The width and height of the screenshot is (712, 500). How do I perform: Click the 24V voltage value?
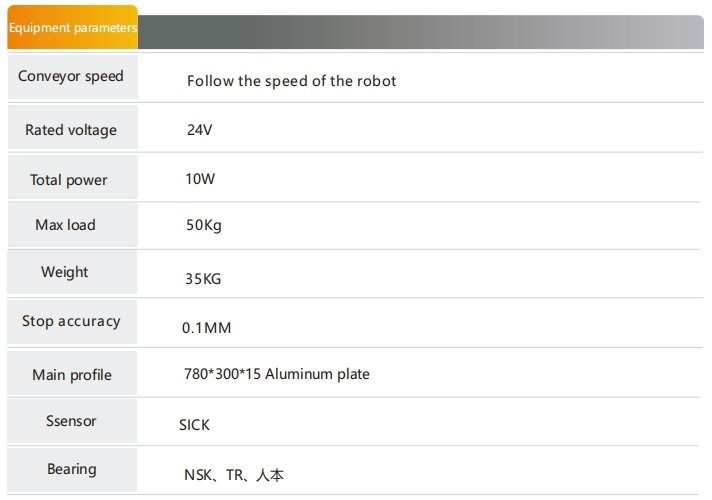coord(199,130)
